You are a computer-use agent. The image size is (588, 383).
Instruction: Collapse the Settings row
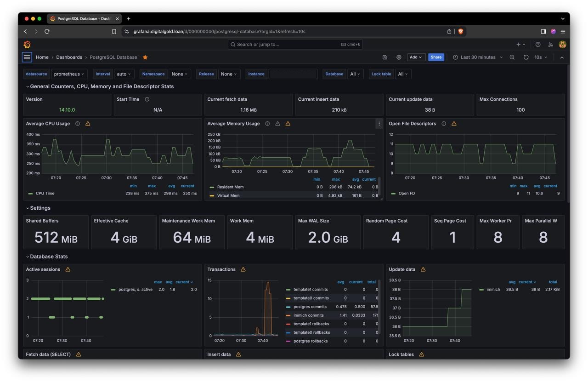point(38,208)
